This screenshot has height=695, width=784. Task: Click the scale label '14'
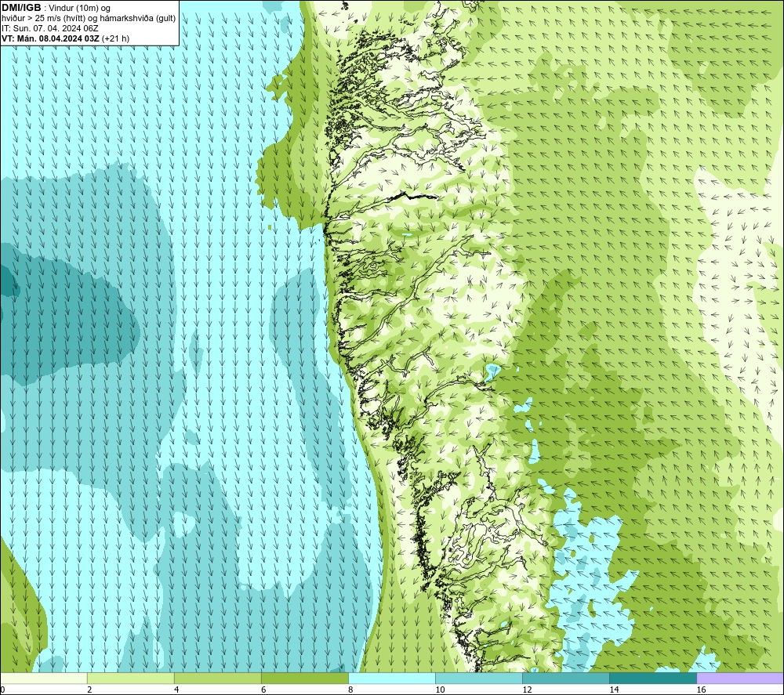click(x=614, y=690)
